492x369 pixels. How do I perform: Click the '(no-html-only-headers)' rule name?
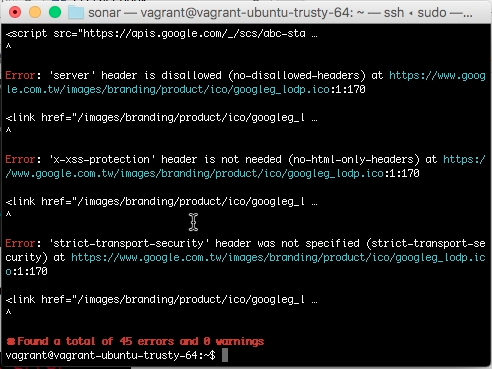[354, 160]
